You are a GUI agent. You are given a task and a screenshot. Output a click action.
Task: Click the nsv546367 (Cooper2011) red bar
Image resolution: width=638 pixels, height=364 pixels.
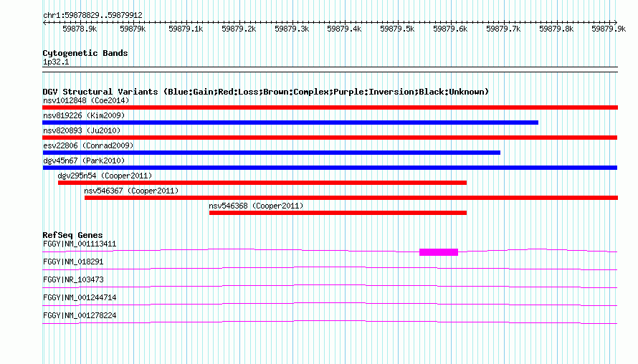pos(351,198)
